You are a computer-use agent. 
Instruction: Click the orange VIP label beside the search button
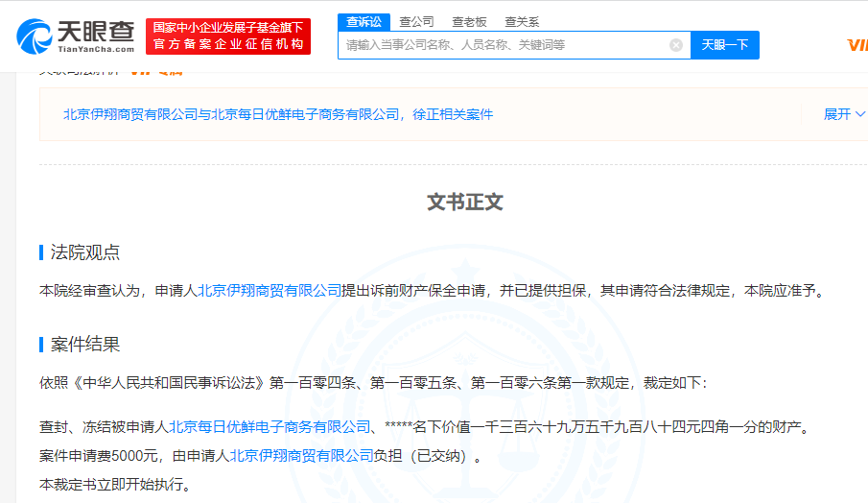857,45
